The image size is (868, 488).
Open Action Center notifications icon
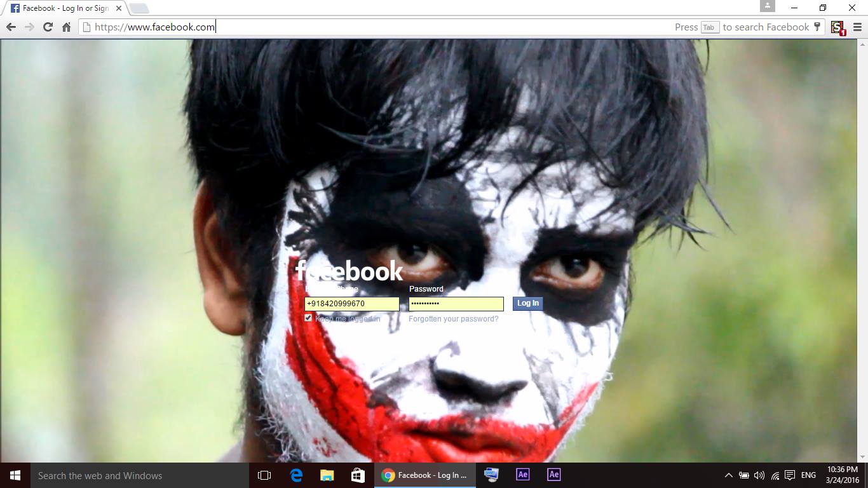(790, 475)
